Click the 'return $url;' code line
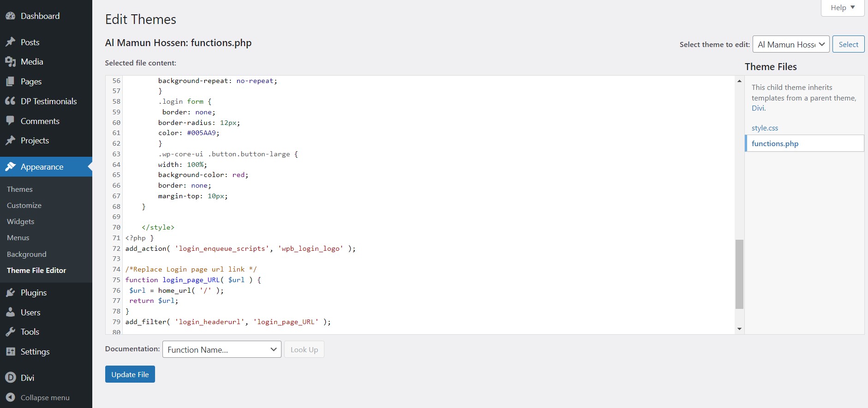 [x=154, y=301]
